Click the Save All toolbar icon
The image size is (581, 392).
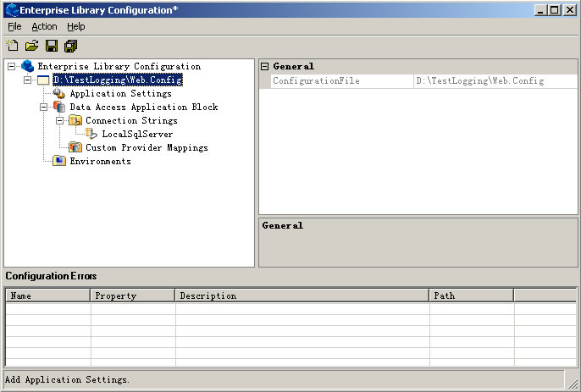tap(71, 46)
